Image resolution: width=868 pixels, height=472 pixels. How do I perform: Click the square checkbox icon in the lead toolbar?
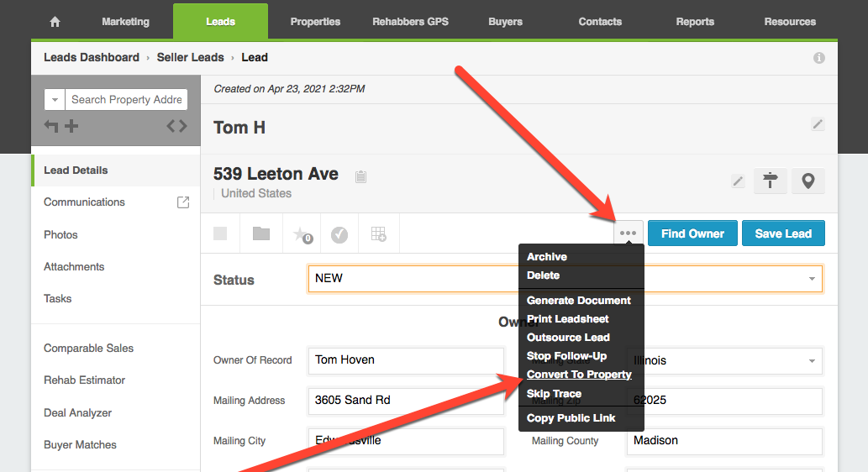[x=220, y=233]
